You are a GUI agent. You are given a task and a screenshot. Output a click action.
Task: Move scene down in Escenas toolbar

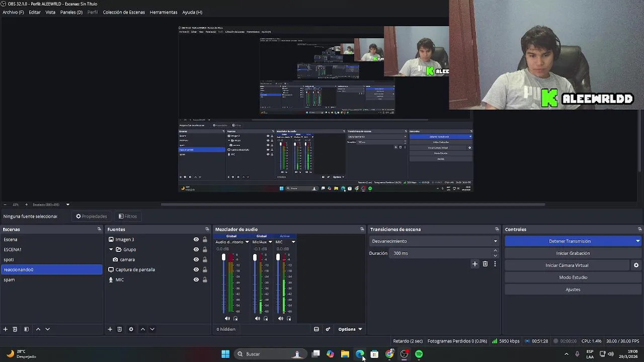point(48,329)
